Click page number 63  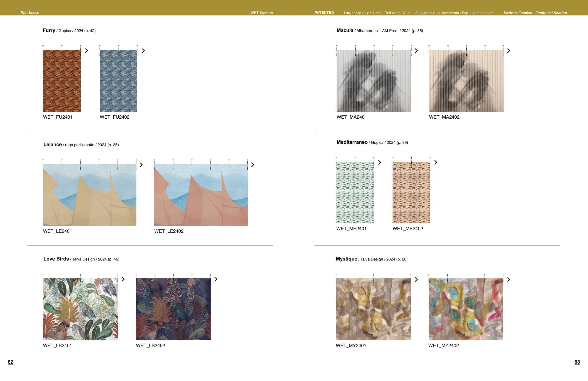tap(577, 362)
